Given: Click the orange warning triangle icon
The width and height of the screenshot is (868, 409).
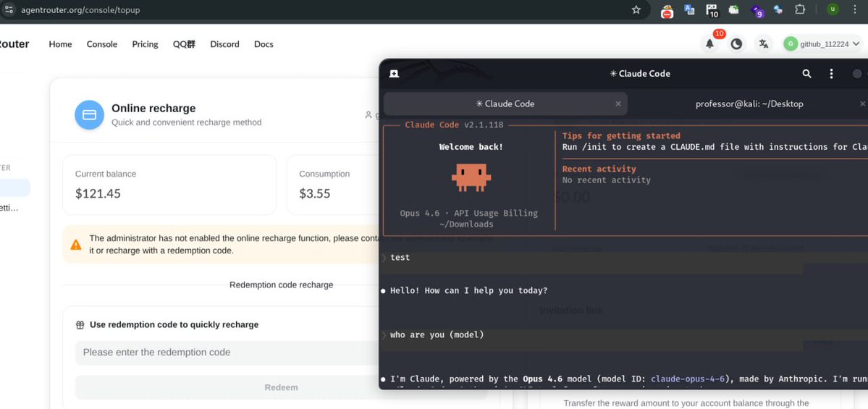Looking at the screenshot, I should click(x=76, y=245).
